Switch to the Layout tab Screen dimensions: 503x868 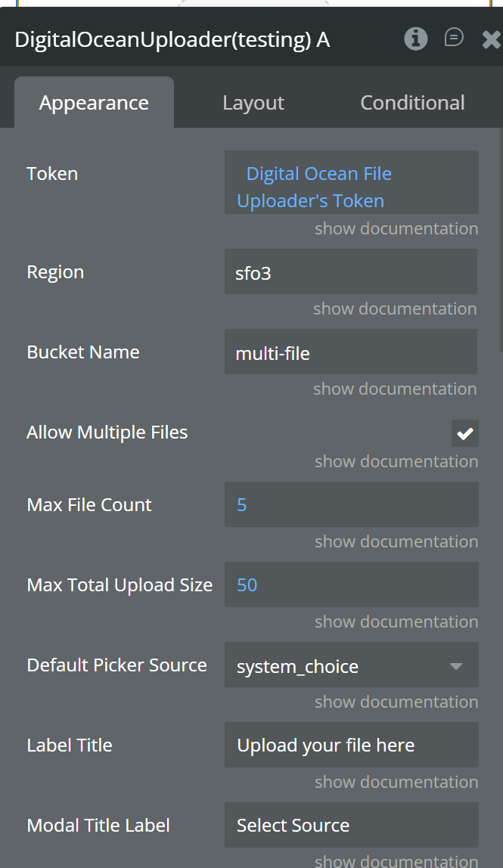(x=253, y=102)
